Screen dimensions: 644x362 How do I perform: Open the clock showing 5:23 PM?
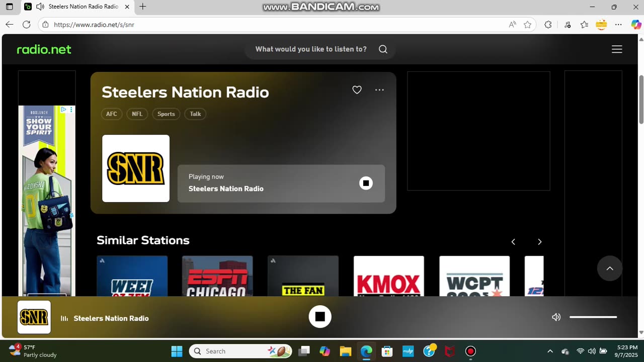click(x=626, y=351)
